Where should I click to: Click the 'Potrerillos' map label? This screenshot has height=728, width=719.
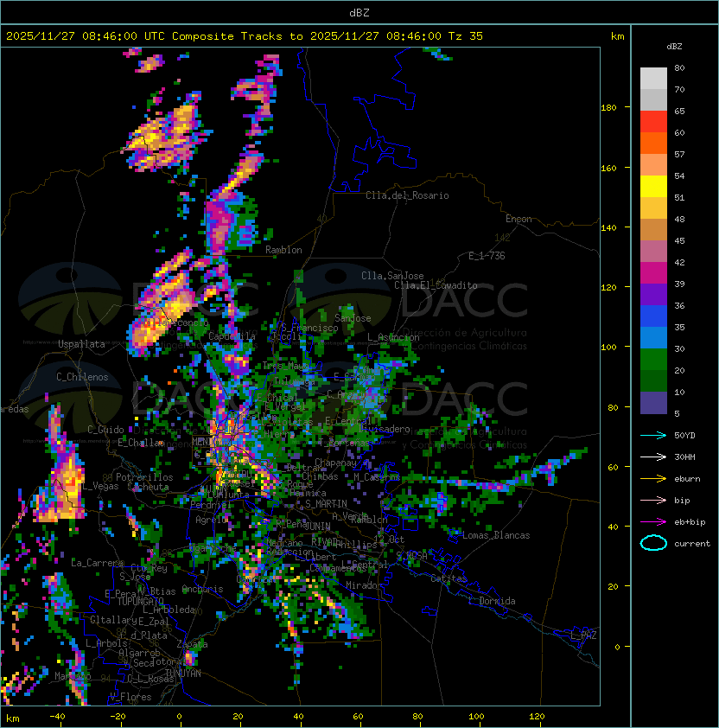click(x=144, y=477)
